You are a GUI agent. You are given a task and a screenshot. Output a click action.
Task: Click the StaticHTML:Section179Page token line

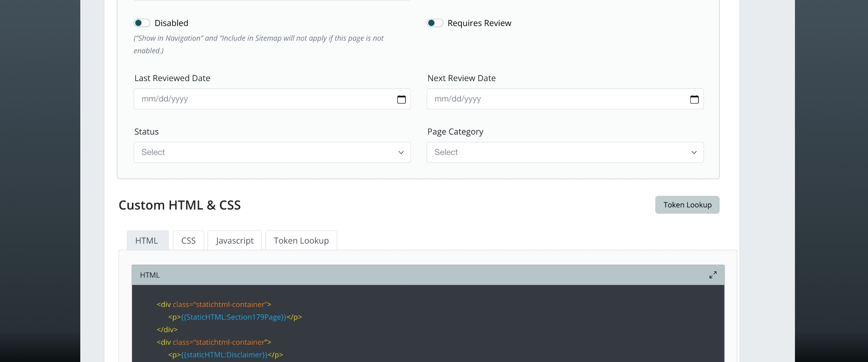click(x=235, y=317)
